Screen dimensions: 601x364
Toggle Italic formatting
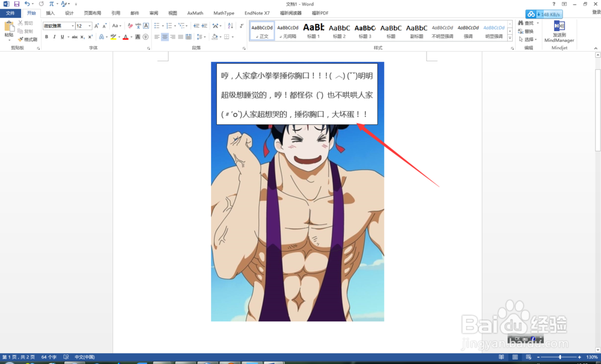click(54, 37)
